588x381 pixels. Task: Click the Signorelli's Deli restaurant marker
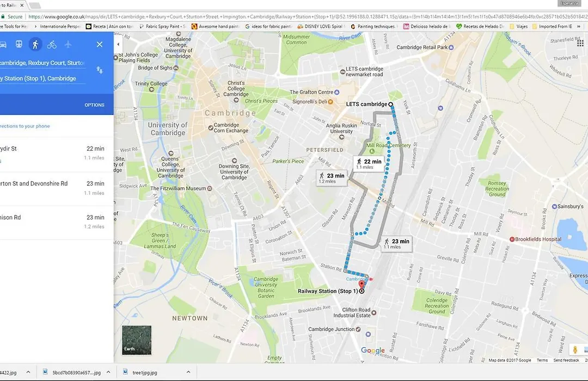pos(330,102)
